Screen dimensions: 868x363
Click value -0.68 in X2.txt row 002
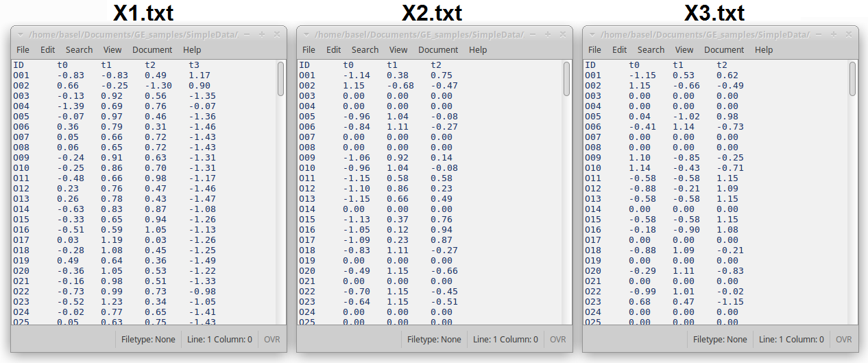tap(400, 86)
